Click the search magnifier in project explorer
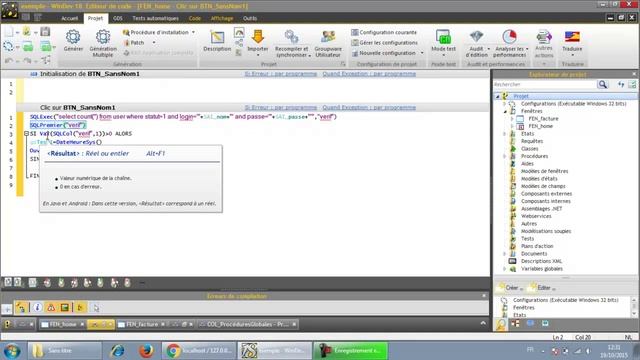The image size is (640, 360). point(602,84)
